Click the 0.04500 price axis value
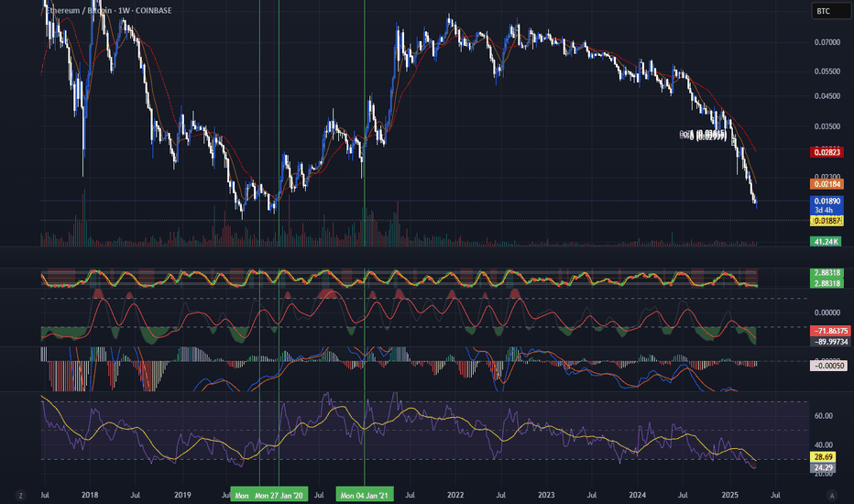Viewport: 854px width, 504px height. (827, 96)
